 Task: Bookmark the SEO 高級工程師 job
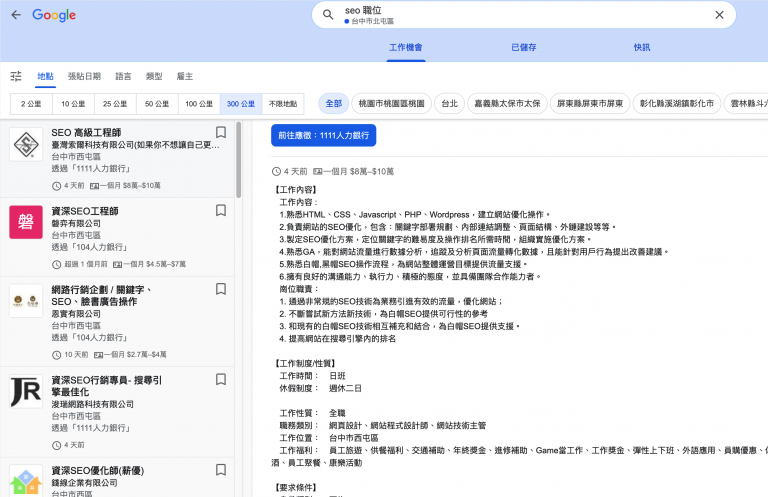pos(221,132)
